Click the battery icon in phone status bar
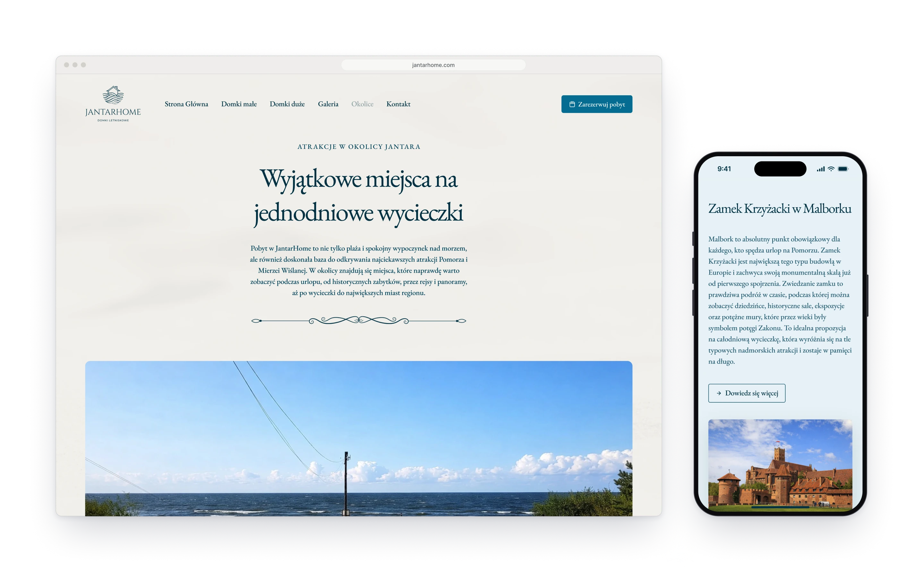Image resolution: width=924 pixels, height=572 pixels. (843, 169)
